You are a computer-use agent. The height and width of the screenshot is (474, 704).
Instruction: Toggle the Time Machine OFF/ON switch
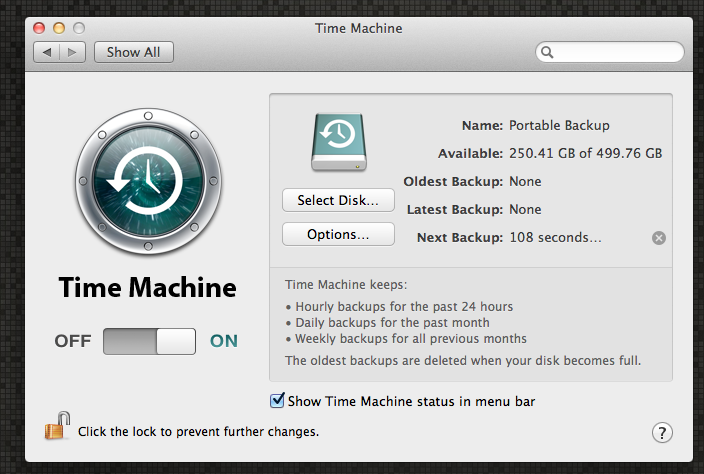click(x=150, y=341)
